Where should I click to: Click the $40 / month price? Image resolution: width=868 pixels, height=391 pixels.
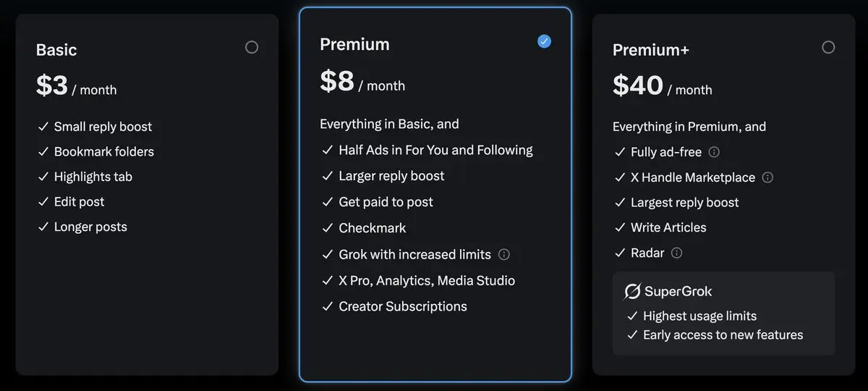(662, 87)
